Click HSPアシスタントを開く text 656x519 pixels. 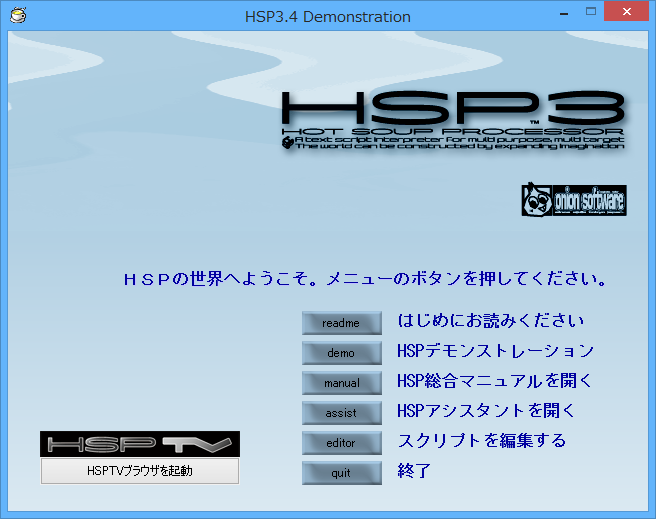point(486,411)
